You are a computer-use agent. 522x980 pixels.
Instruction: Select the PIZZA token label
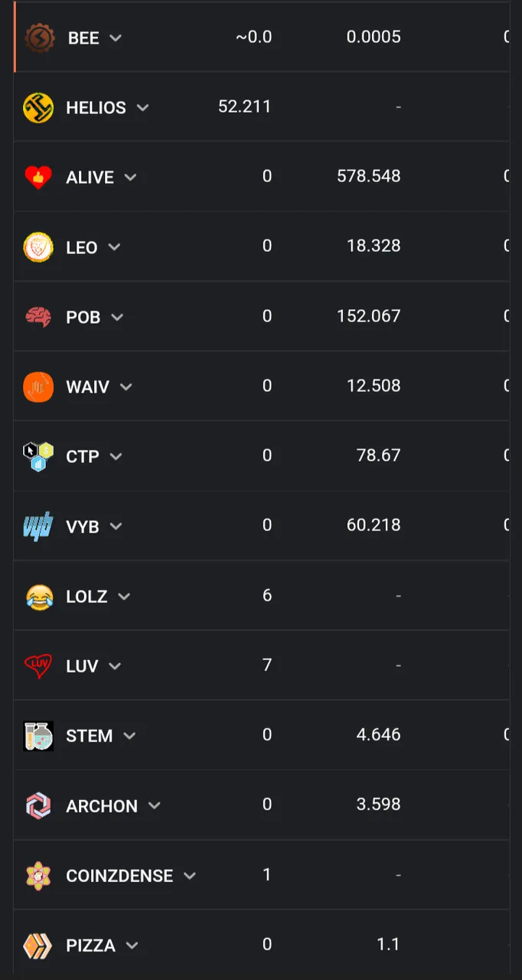90,946
